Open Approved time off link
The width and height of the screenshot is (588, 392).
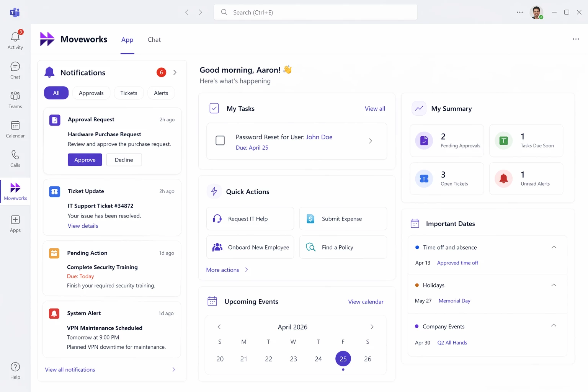tap(457, 263)
